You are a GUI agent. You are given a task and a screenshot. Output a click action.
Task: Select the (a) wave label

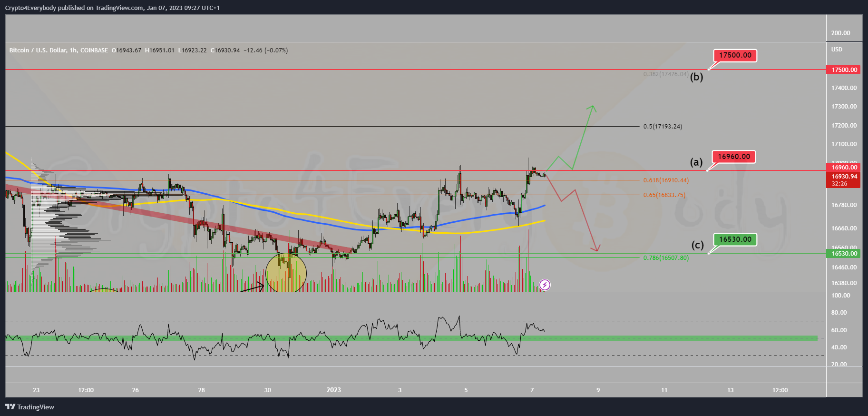(x=696, y=162)
